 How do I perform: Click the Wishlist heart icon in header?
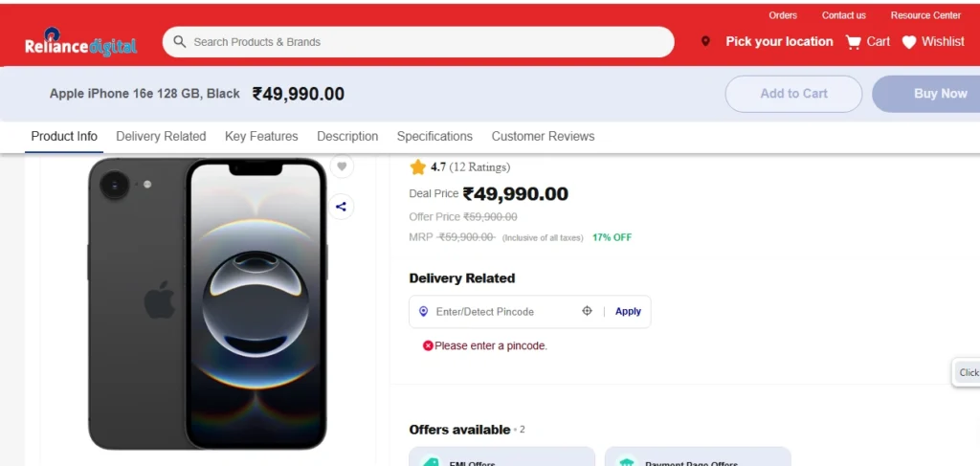(x=909, y=42)
